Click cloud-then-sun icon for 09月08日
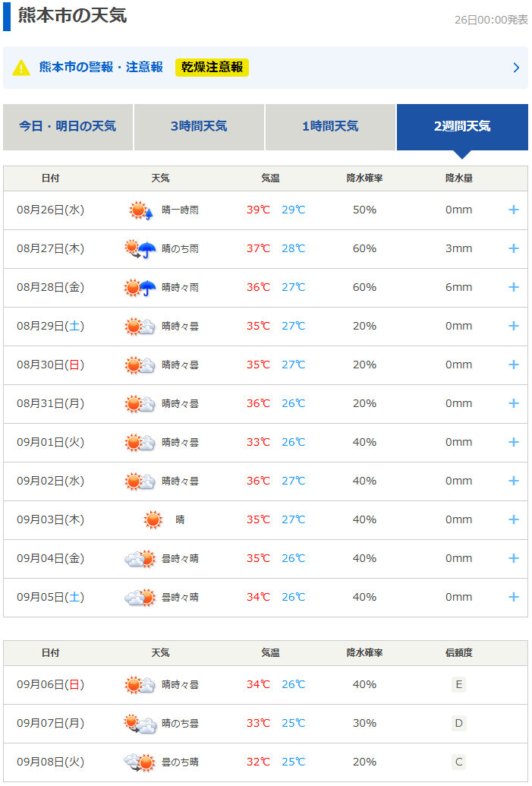The image size is (532, 786). coord(140,762)
